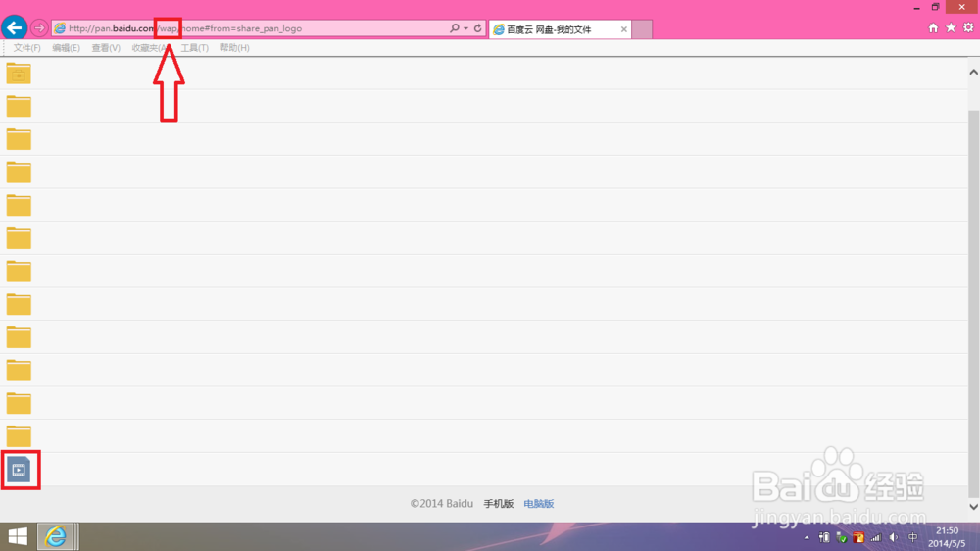Open the address bar autocomplete dropdown arrow

coord(465,28)
